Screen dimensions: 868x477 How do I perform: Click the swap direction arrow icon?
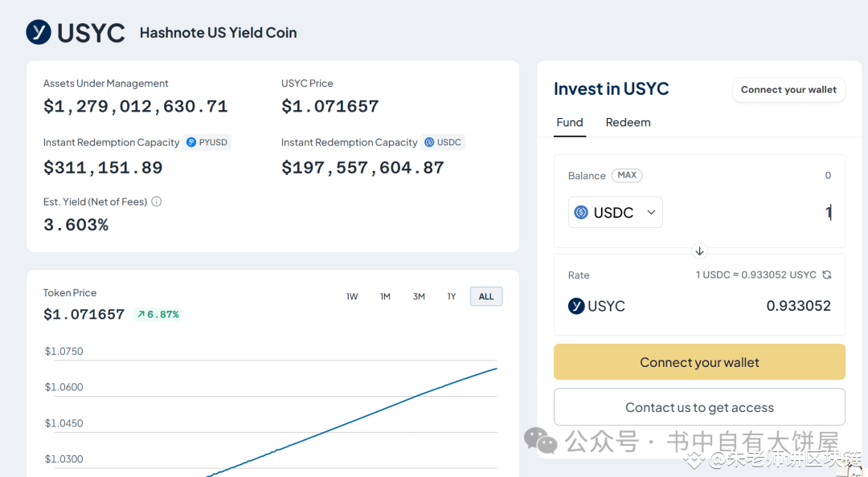699,251
